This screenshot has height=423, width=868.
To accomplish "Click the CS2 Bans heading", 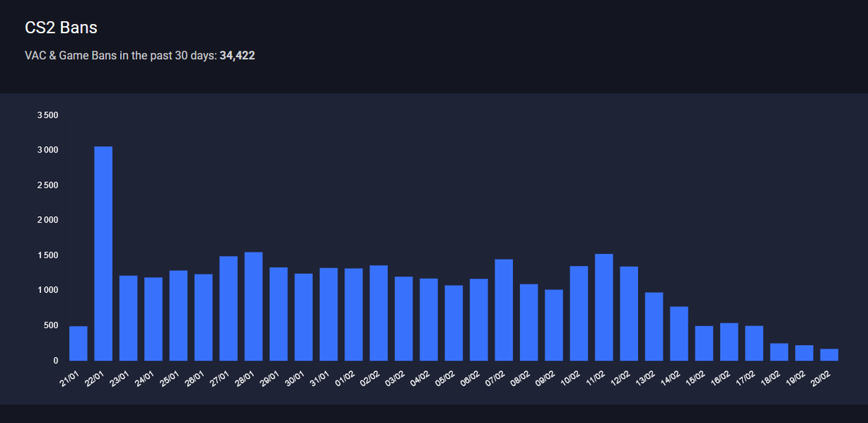I will [x=61, y=28].
